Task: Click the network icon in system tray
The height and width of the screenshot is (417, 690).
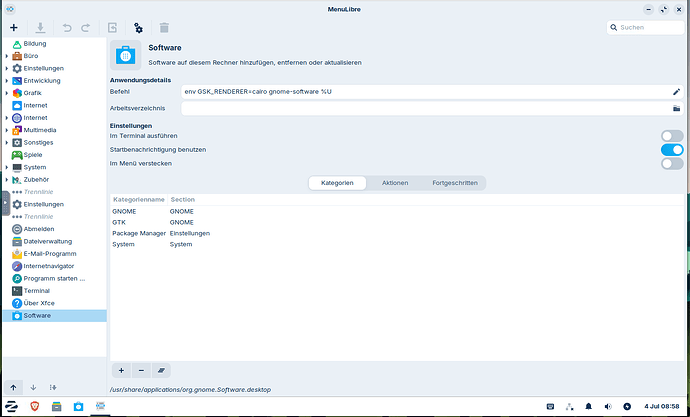Action: [x=569, y=406]
